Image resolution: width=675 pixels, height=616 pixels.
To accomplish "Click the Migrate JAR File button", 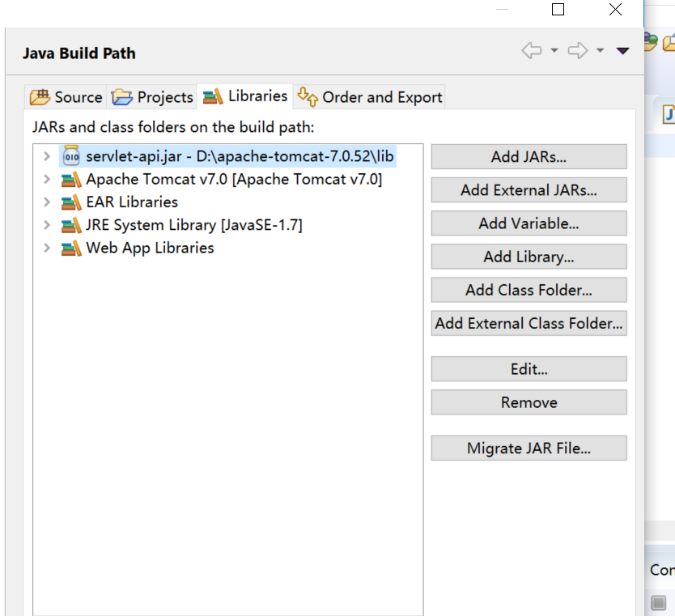I will (529, 448).
